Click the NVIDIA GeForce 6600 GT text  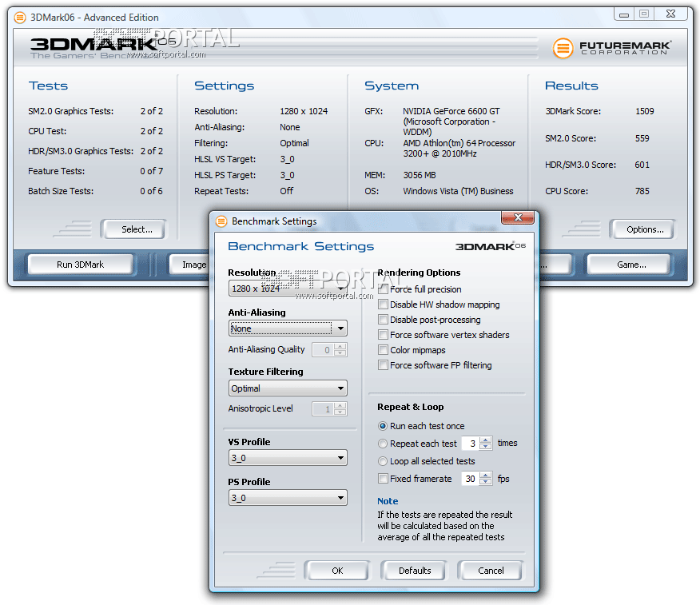click(451, 111)
